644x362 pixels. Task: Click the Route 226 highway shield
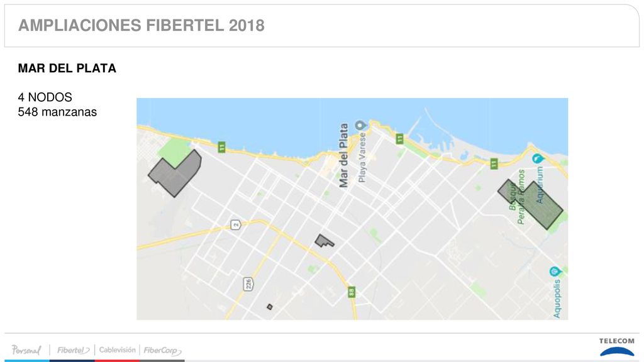(x=248, y=284)
